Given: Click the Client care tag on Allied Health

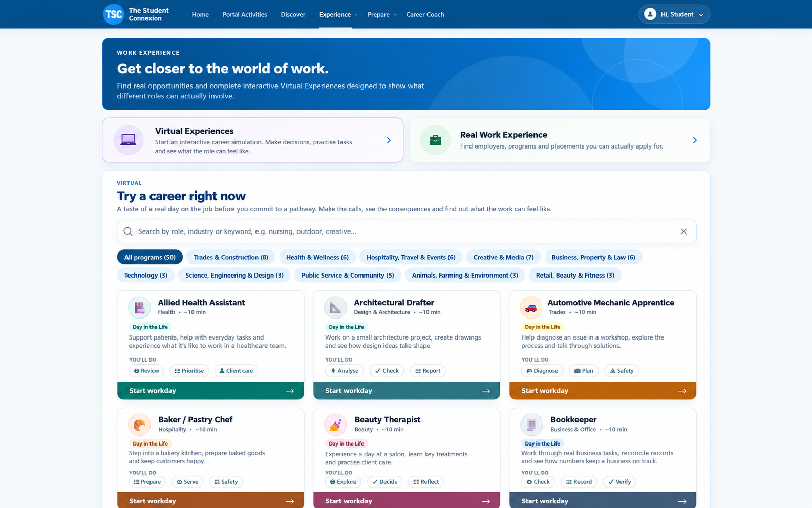Looking at the screenshot, I should (236, 371).
